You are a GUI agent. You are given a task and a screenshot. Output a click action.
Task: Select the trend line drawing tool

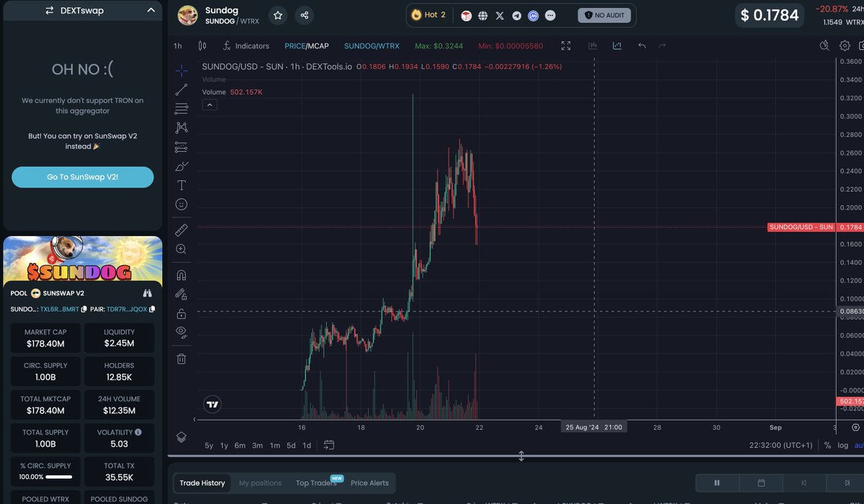[x=181, y=90]
